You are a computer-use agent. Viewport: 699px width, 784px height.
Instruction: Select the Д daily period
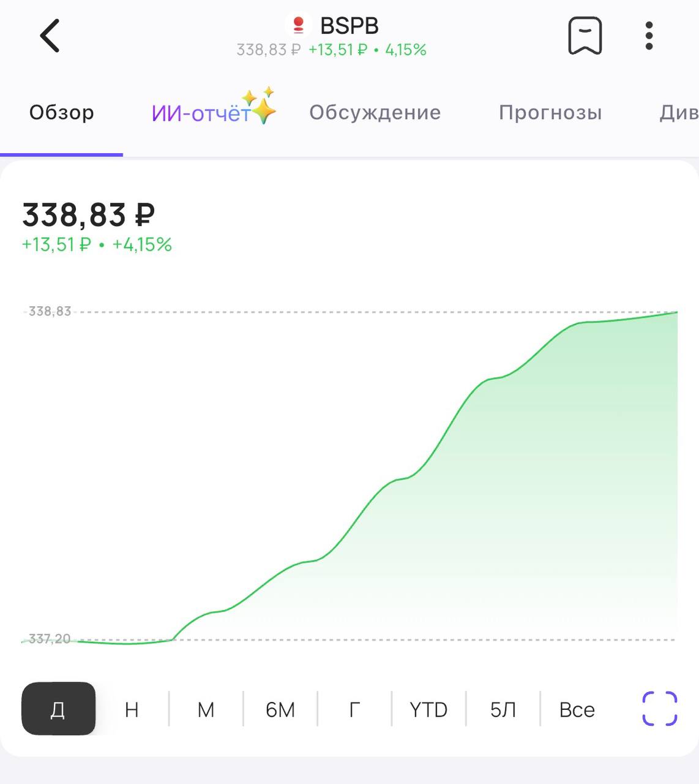(x=58, y=709)
